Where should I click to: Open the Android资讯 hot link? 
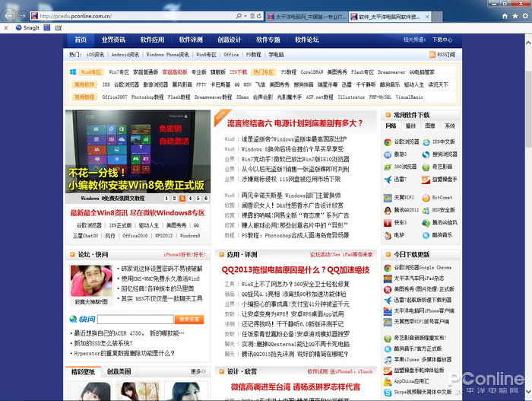pos(125,54)
